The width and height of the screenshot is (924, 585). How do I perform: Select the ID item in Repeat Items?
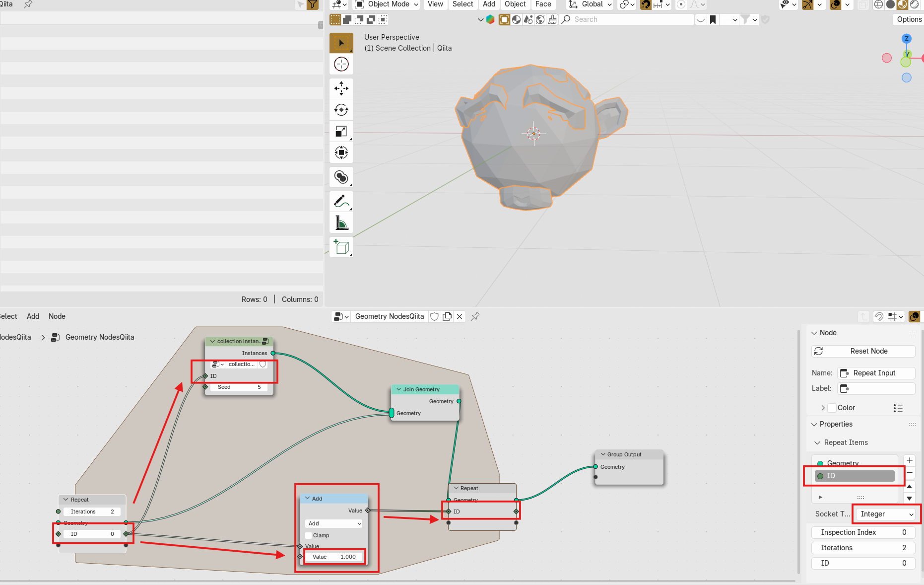pos(855,476)
